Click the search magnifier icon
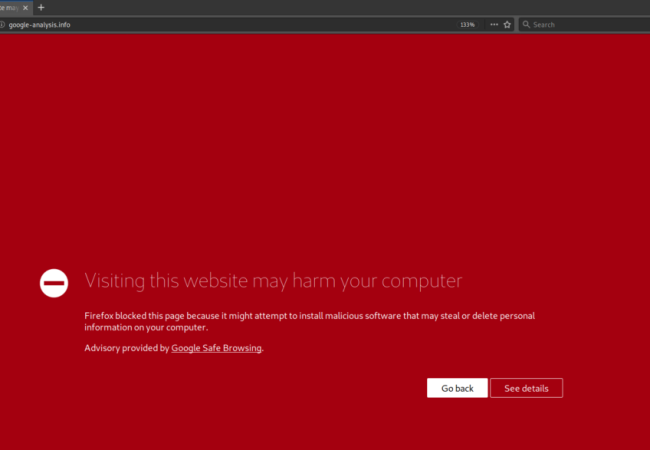This screenshot has height=450, width=650. click(526, 25)
